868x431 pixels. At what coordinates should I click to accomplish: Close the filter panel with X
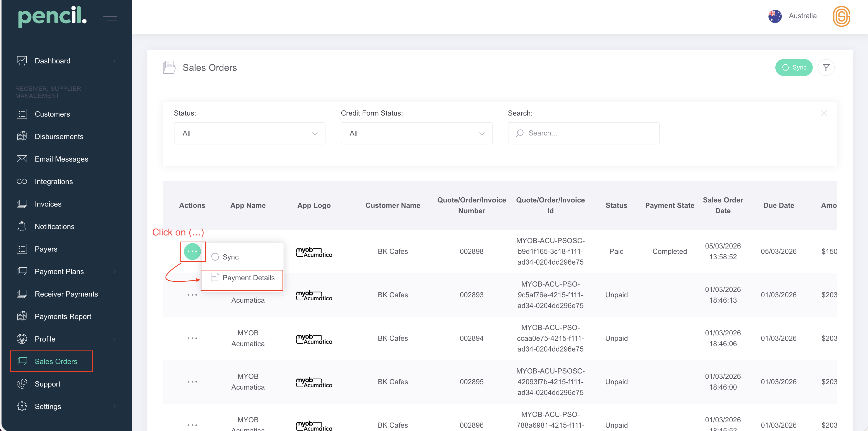824,113
